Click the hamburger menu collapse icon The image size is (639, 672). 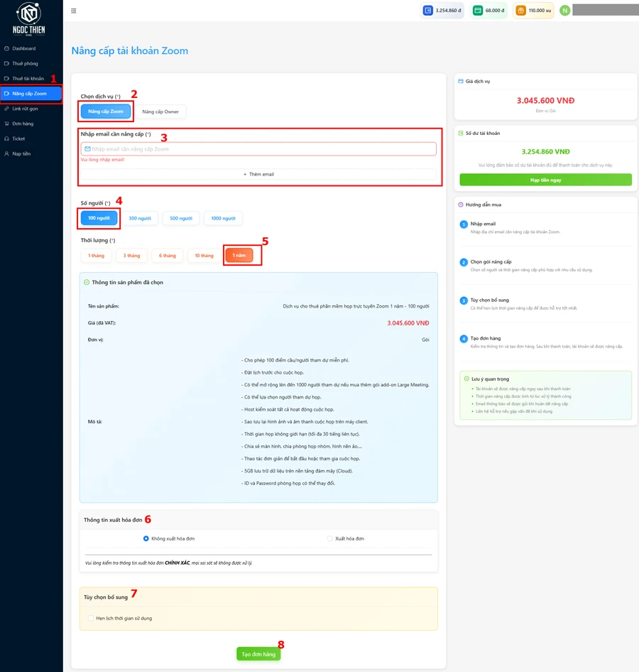(x=74, y=11)
